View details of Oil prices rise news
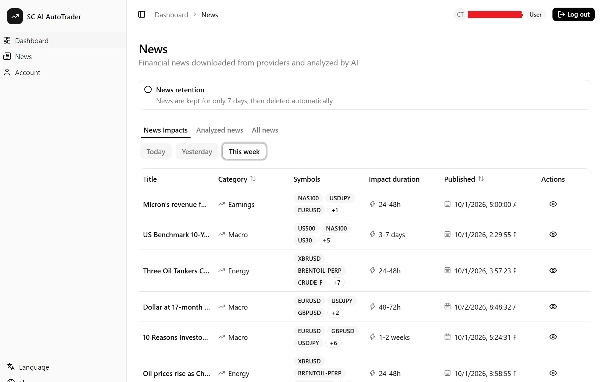Viewport: 600px width, 382px height. coord(553,373)
